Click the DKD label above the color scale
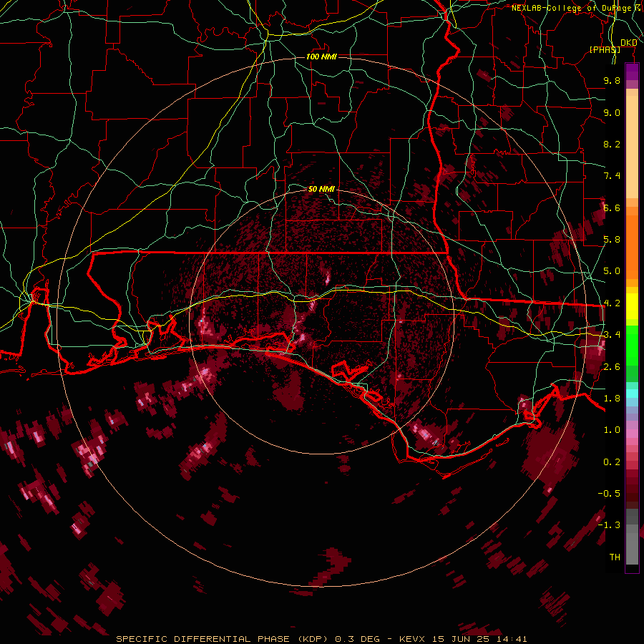 pos(629,43)
